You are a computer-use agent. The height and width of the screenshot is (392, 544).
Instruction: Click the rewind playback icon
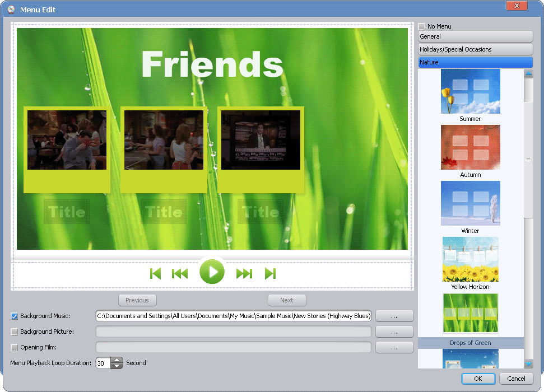[180, 274]
